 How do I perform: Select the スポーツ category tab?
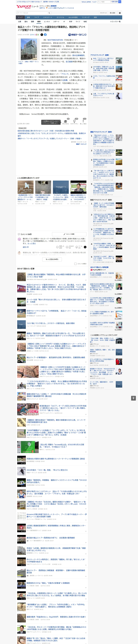[56, 22]
